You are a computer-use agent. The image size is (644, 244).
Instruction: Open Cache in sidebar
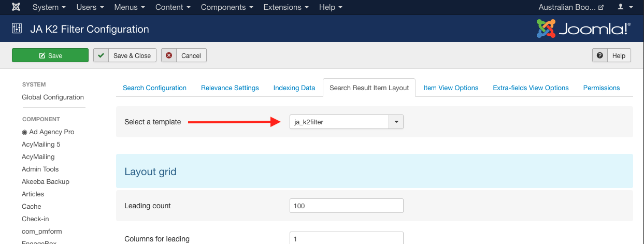(32, 206)
